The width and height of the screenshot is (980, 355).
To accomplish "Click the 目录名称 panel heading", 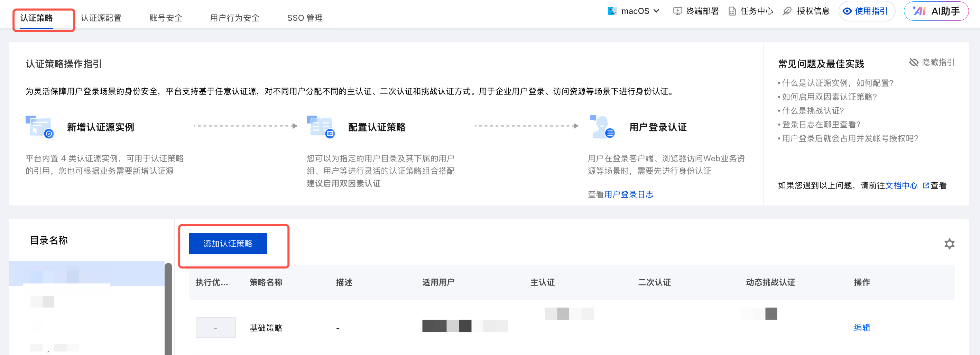I will (49, 240).
